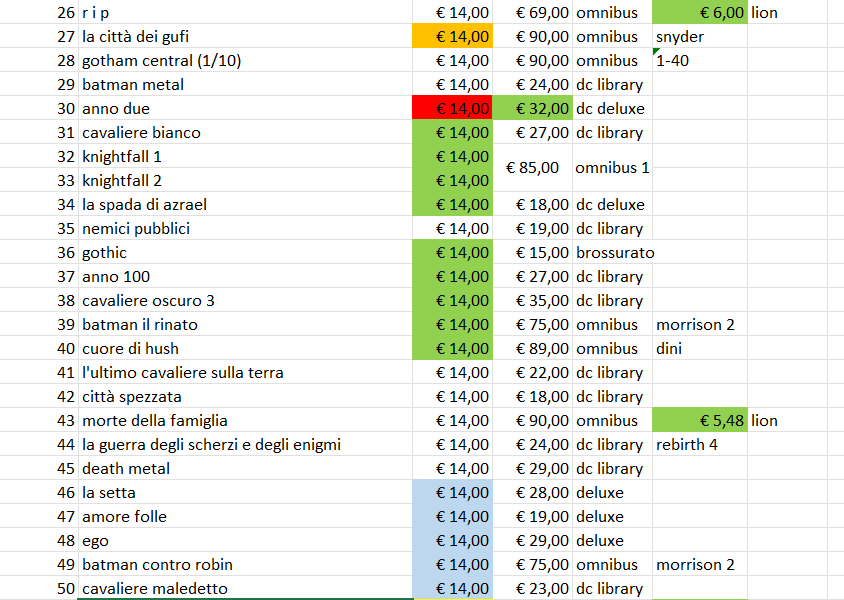844x600 pixels.
Task: Select the "dini" note cell for cuore di hush
Action: [x=700, y=348]
